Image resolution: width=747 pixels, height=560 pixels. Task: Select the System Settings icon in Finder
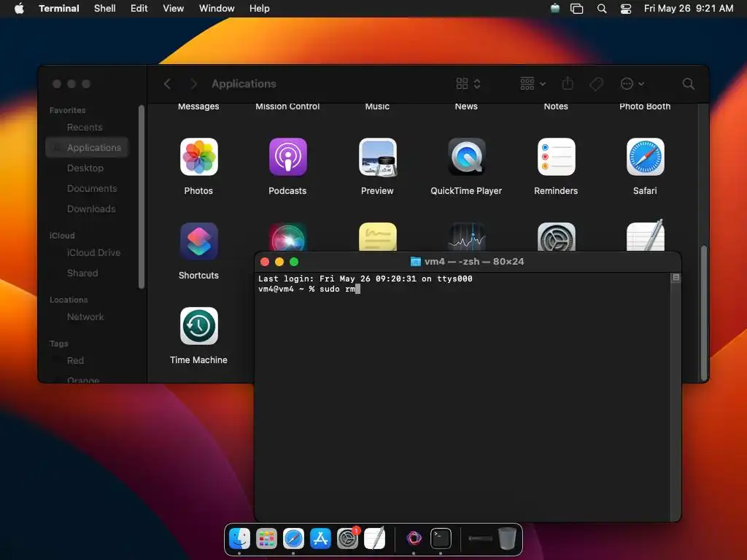556,237
